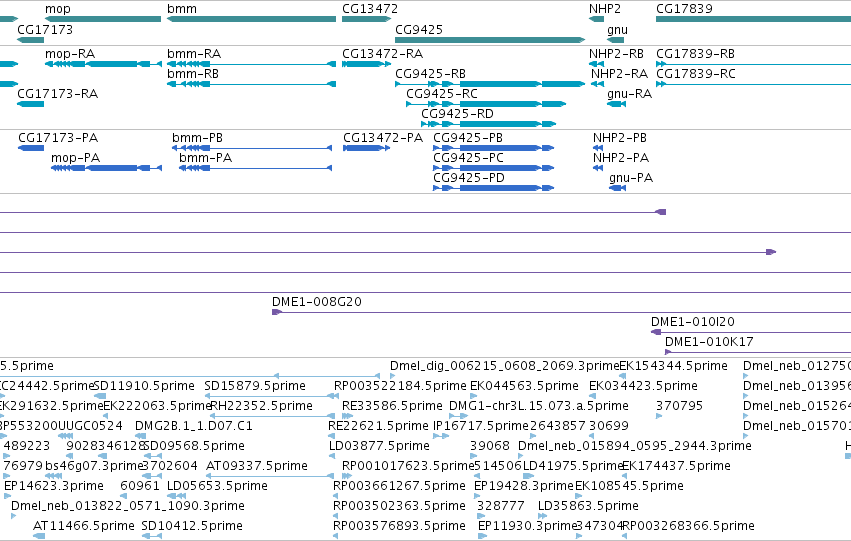This screenshot has height=541, width=851.
Task: Select the RE33586.5prime label
Action: click(392, 406)
